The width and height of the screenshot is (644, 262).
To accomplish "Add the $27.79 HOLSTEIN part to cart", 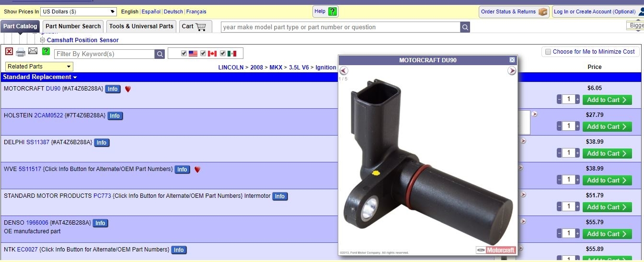I will tap(607, 126).
